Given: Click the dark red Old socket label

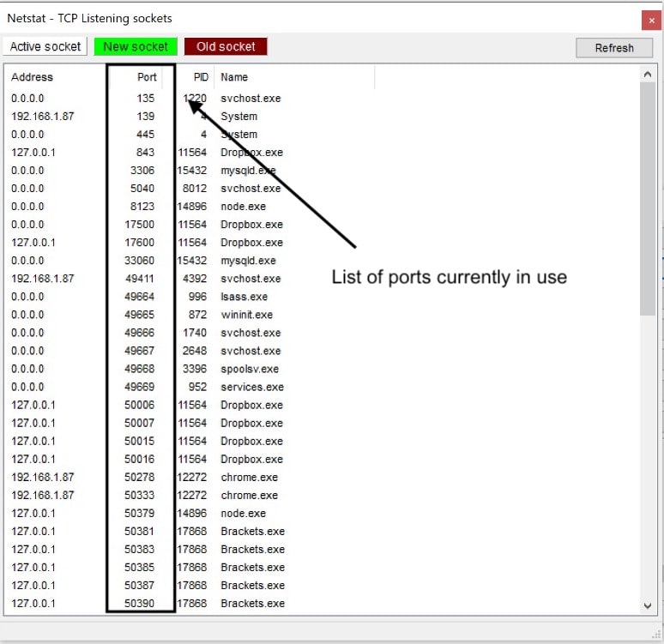Looking at the screenshot, I should (x=226, y=46).
